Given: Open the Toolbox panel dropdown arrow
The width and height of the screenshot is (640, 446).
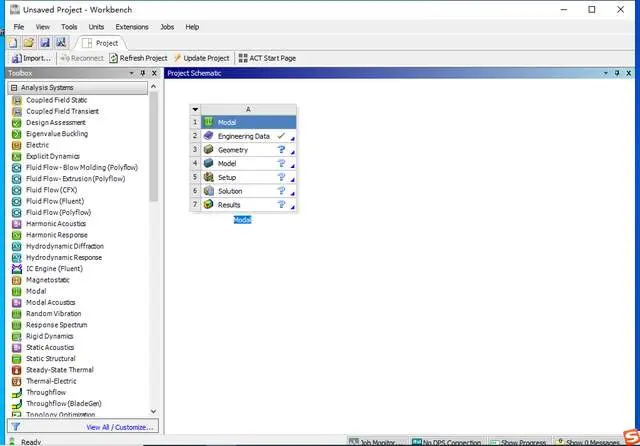Looking at the screenshot, I should tap(131, 73).
